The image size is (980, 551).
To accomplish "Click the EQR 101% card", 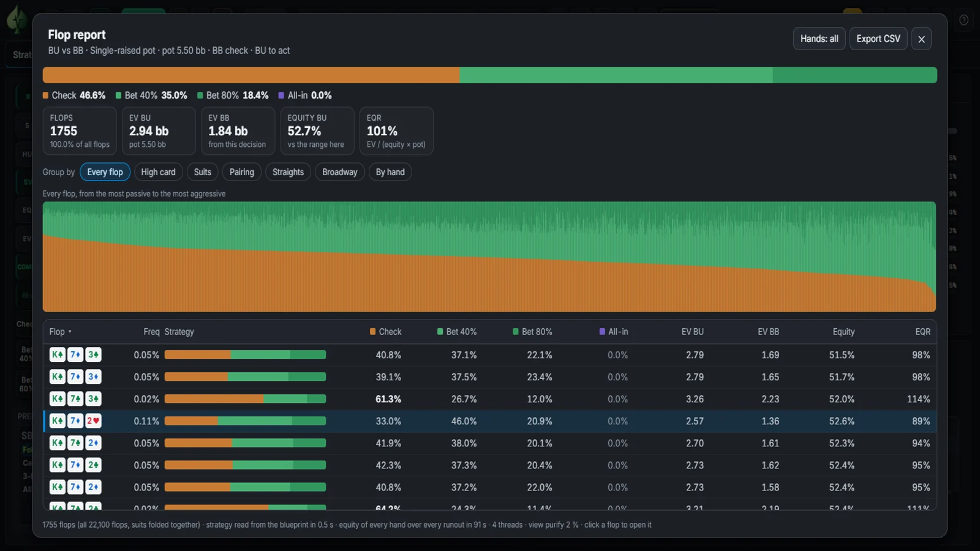I will (x=396, y=131).
